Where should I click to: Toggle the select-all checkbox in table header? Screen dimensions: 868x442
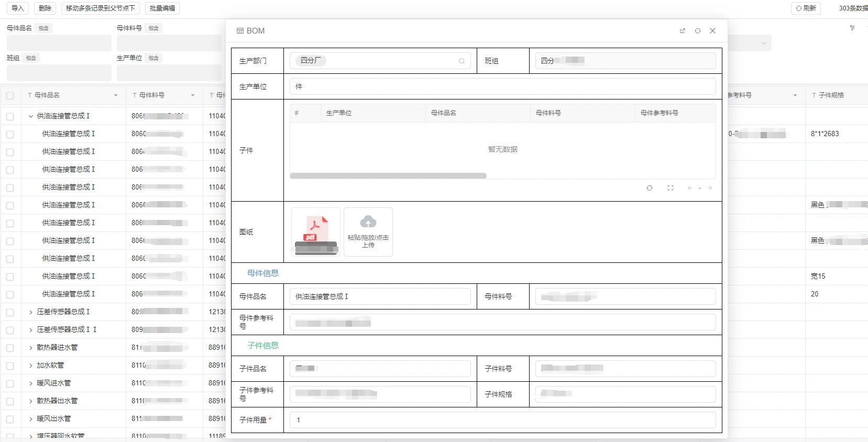(10, 95)
